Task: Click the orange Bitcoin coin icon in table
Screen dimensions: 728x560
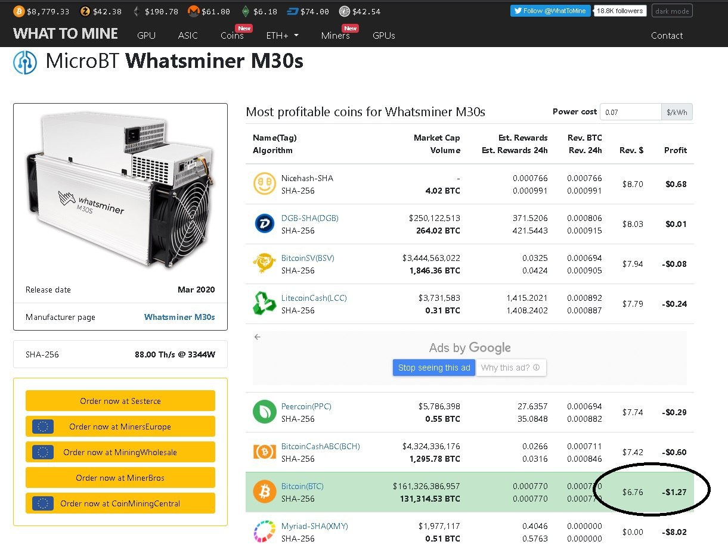Action: pyautogui.click(x=264, y=492)
